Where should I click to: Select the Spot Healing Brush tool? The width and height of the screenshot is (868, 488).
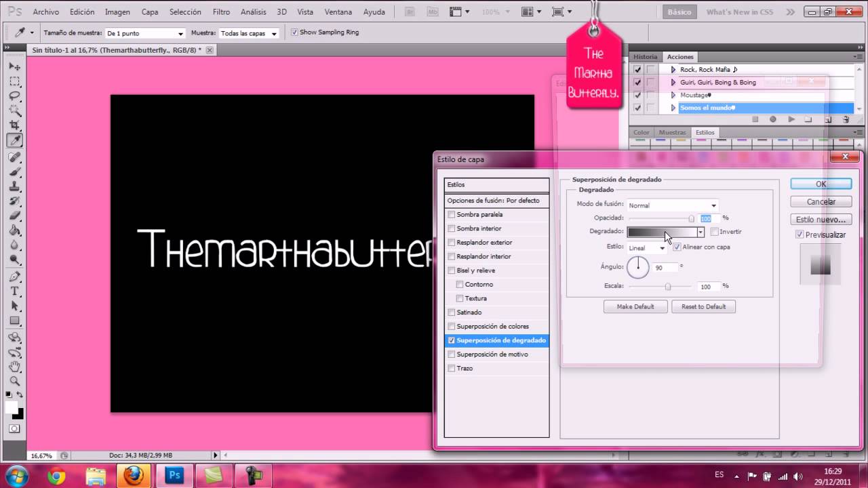[14, 157]
